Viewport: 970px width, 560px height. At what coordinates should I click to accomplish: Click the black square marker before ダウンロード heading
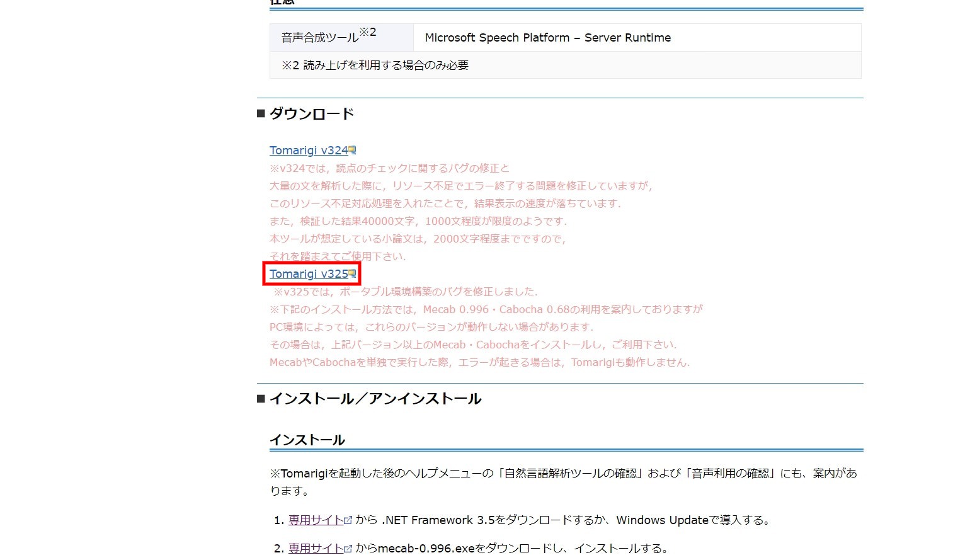261,113
